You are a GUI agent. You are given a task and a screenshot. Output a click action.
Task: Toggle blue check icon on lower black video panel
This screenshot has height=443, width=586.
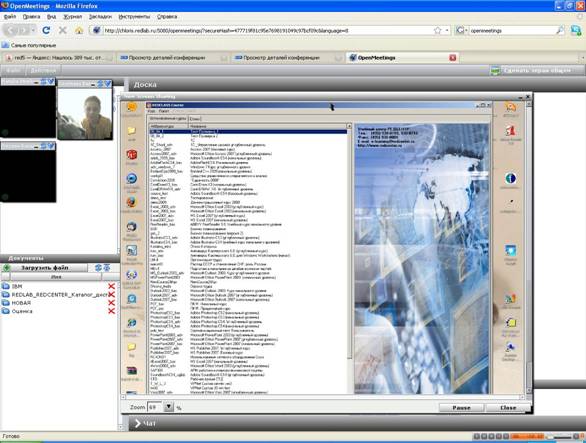coord(51,146)
